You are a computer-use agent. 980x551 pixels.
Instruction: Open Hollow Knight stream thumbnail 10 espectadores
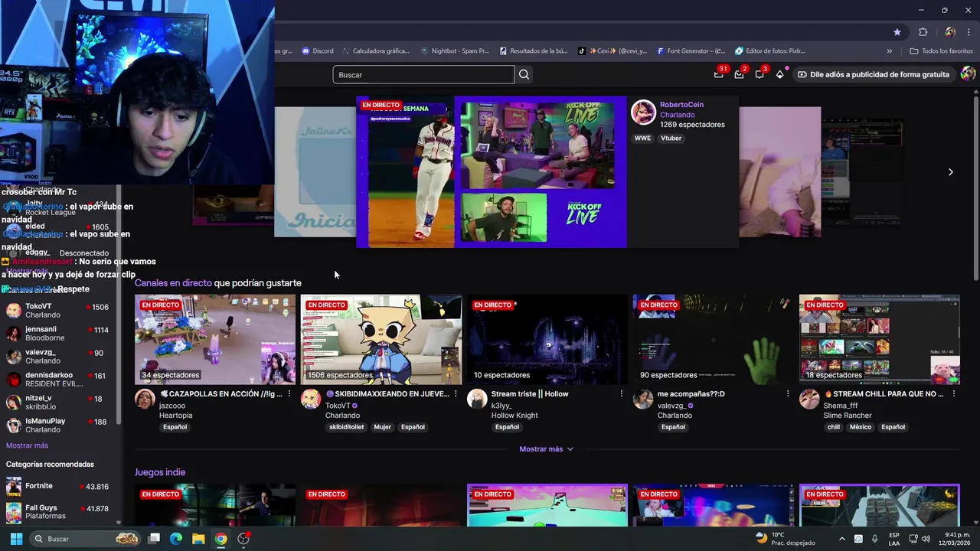tap(547, 340)
